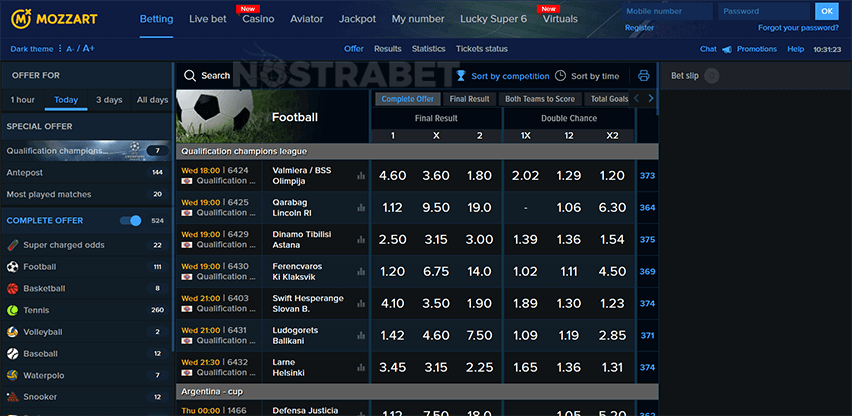
Task: Select Volleyball icon in sidebar
Action: pos(12,332)
